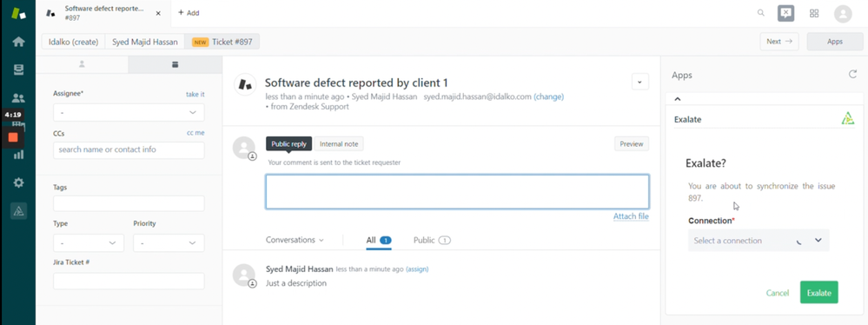Select the user info person tab icon

click(82, 64)
